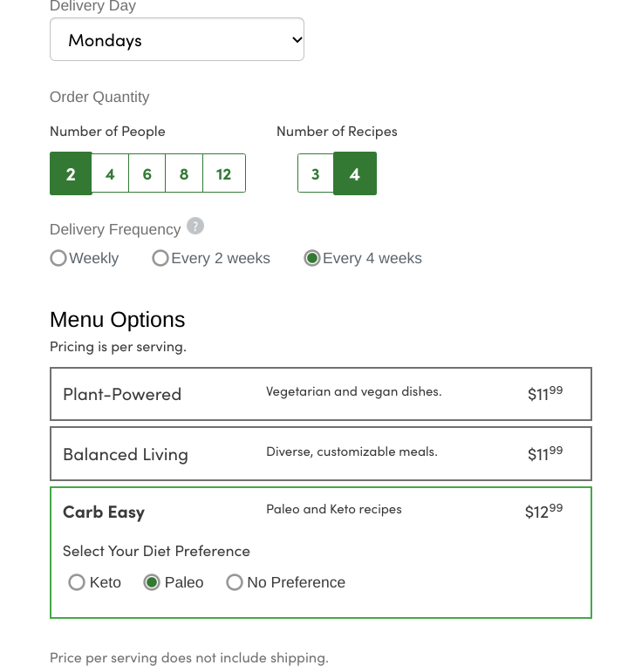
Task: Select Weekly delivery frequency
Action: [x=58, y=259]
